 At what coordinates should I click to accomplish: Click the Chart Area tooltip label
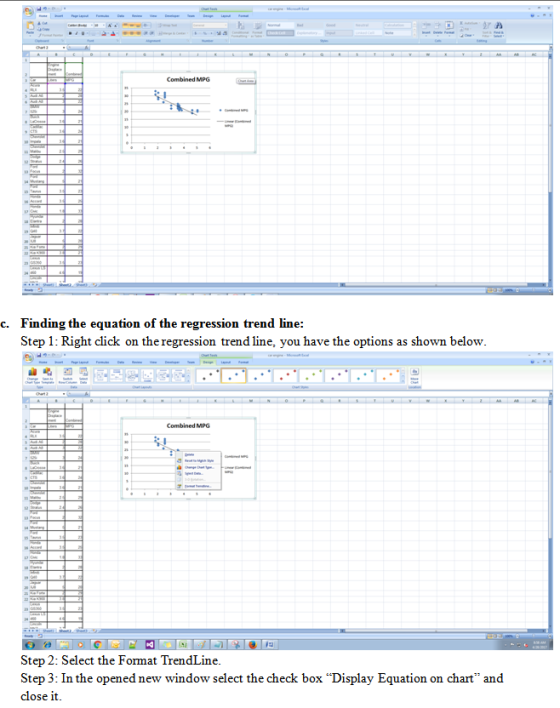click(x=246, y=81)
